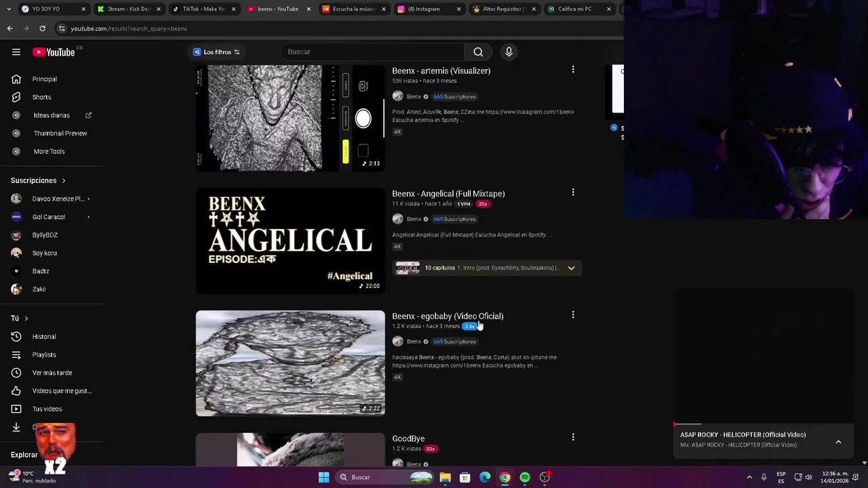Viewport: 868px width, 488px height.
Task: Reload the current page
Action: tap(42, 28)
